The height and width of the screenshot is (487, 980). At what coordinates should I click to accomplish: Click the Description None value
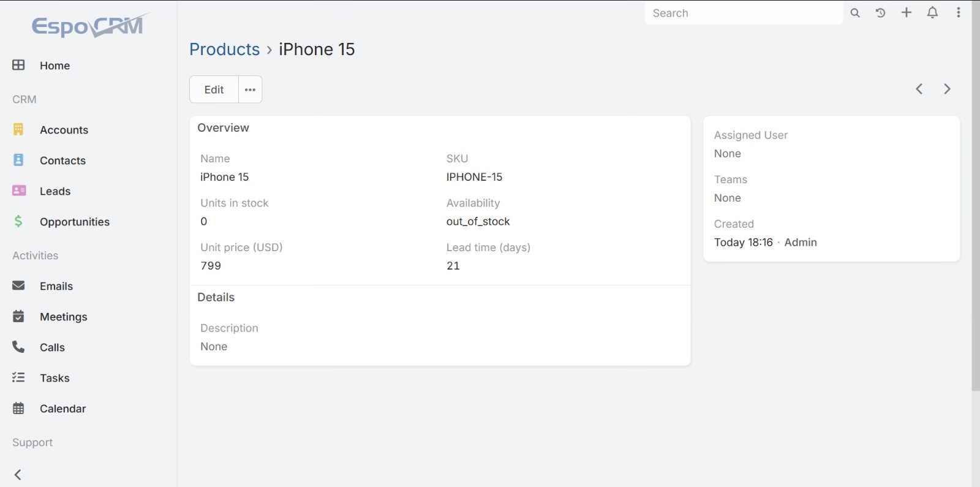point(214,347)
